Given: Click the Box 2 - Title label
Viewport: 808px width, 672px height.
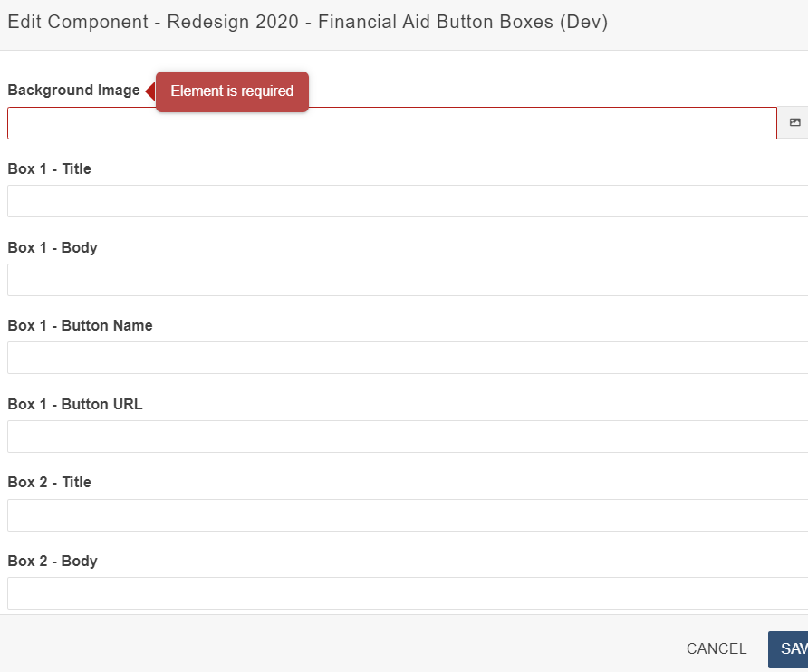Looking at the screenshot, I should (50, 483).
